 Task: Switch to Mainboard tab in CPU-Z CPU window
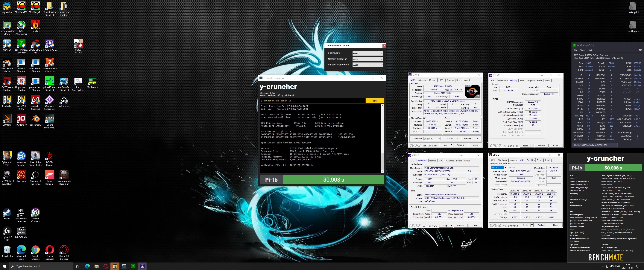(x=422, y=80)
